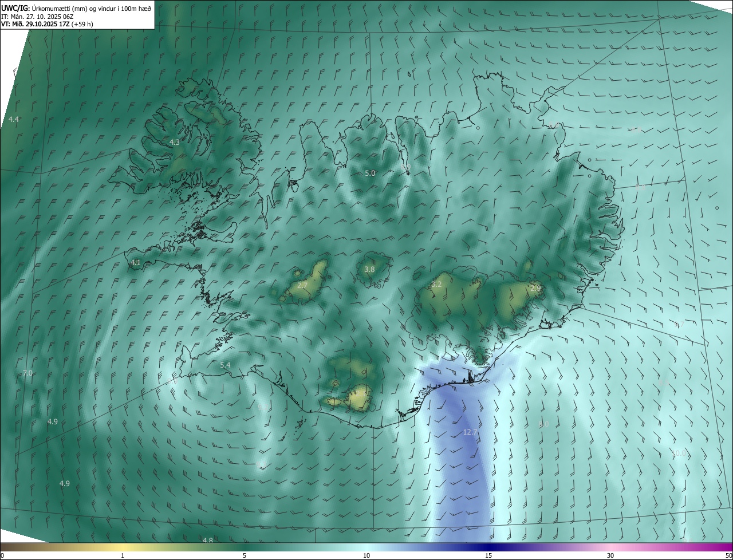Click the 4.1 value label on the western peninsula
Viewport: 733px width, 560px height.
coord(136,262)
